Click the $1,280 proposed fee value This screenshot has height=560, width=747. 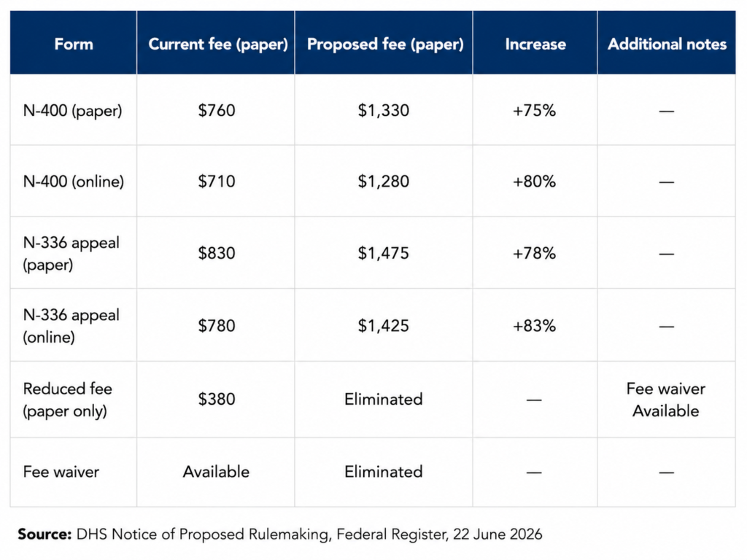[384, 182]
